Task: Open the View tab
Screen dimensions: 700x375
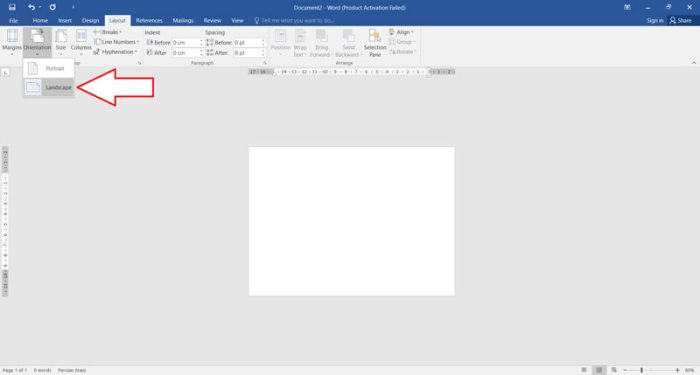Action: (x=238, y=21)
